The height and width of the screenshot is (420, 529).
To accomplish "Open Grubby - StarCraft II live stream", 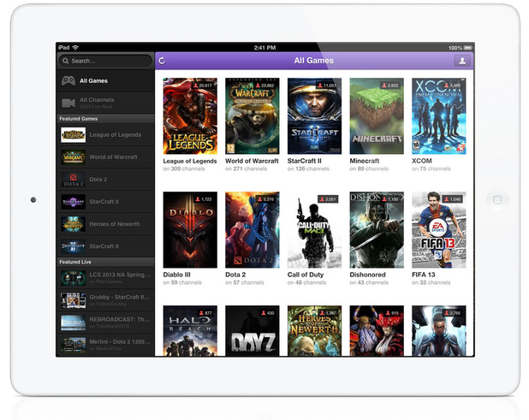I will [x=105, y=300].
